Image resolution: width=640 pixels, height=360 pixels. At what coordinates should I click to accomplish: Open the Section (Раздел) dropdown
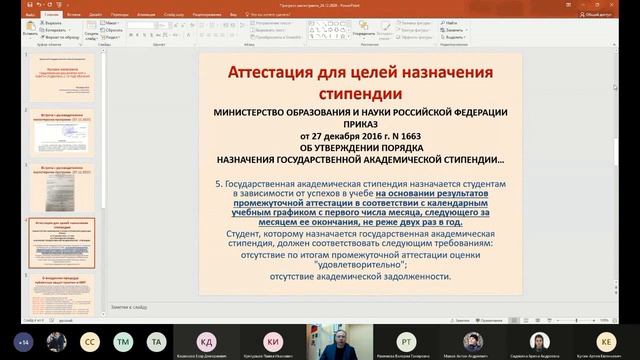point(111,37)
